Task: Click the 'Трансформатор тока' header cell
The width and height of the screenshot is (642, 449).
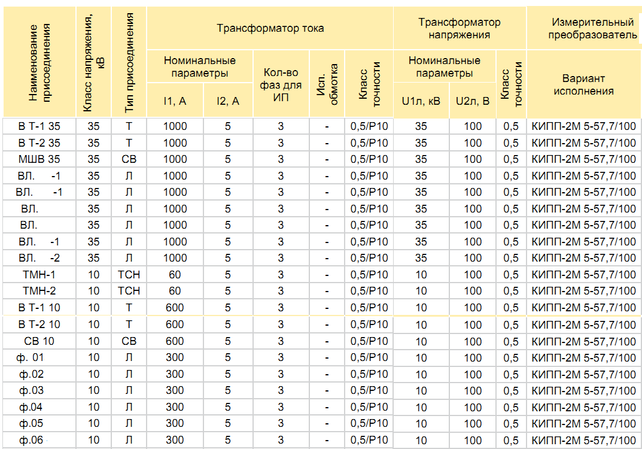Action: point(270,28)
